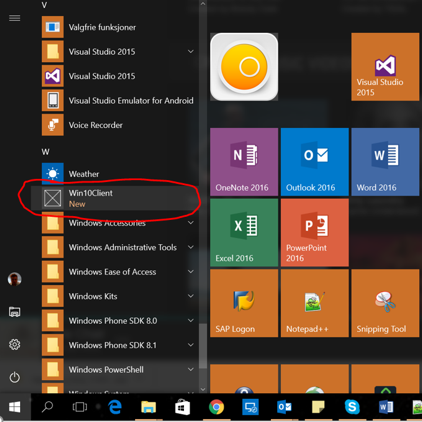422x422 pixels.
Task: Open Windows Kits folder
Action: coord(117,296)
